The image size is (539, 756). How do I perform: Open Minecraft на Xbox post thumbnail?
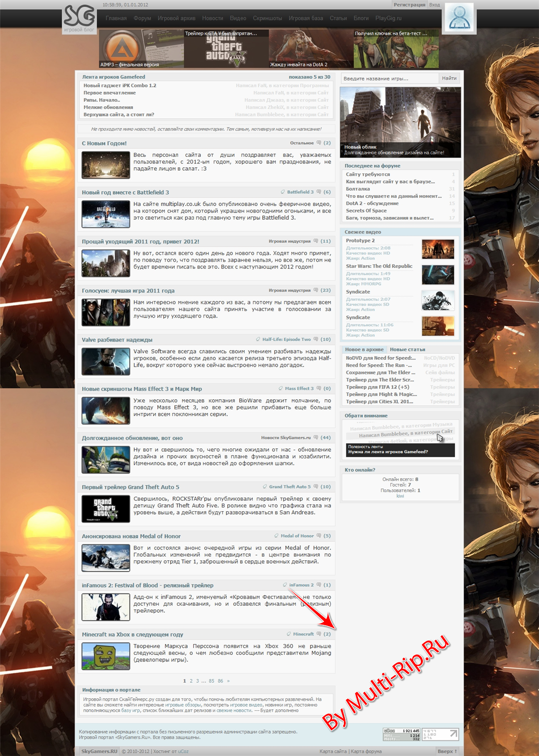pos(106,656)
